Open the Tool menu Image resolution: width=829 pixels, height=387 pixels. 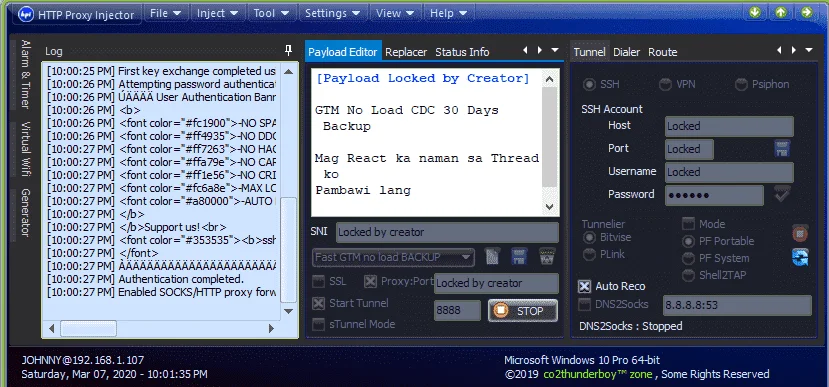tap(271, 13)
